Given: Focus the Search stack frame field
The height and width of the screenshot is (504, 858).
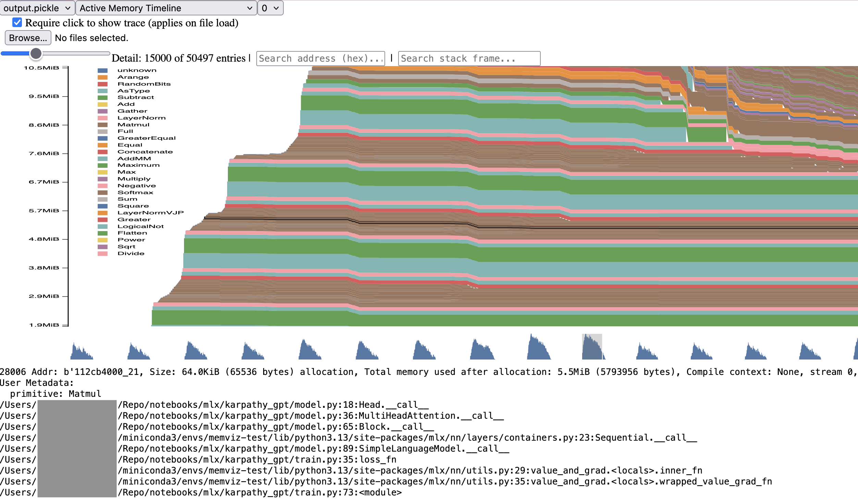Looking at the screenshot, I should tap(469, 59).
